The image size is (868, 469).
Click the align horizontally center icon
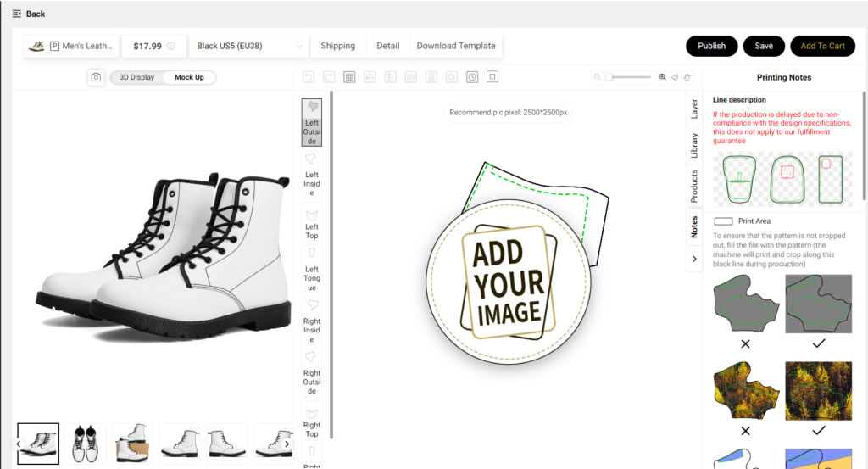pyautogui.click(x=411, y=77)
